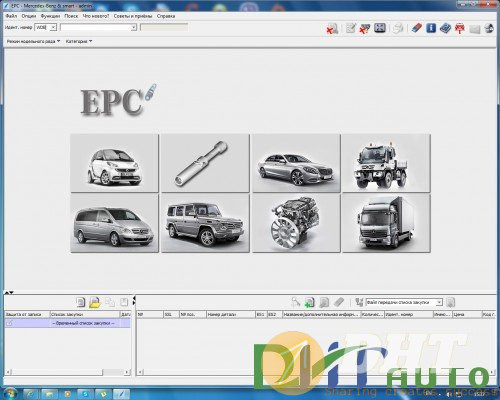This screenshot has height=400, width=500.
Task: Click the grey document search icon above parts table
Action: 324,302
